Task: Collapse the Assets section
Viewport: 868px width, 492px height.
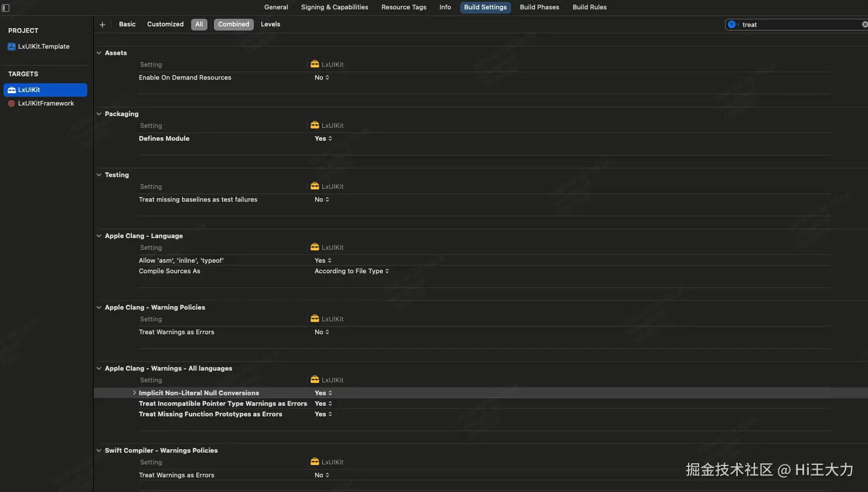Action: coord(99,53)
